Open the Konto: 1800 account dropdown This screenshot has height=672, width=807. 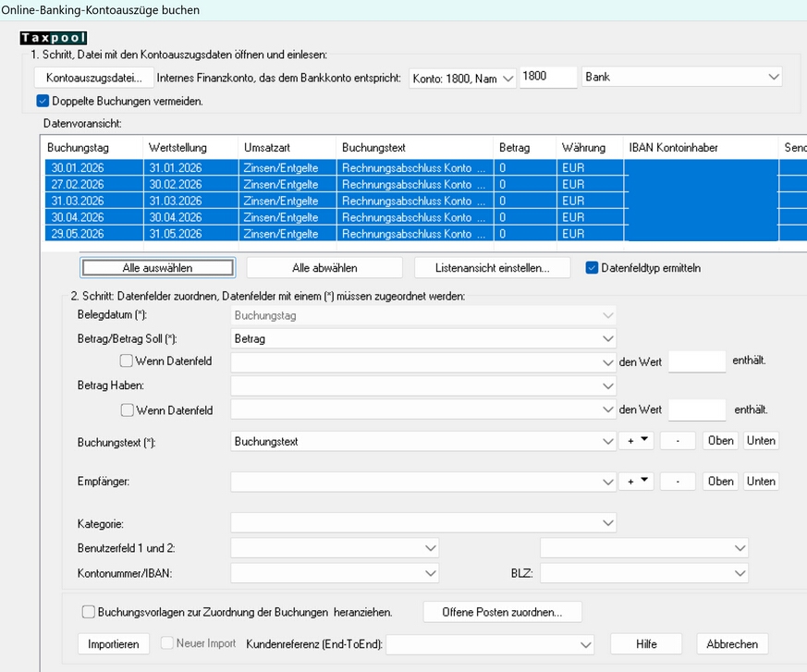[462, 79]
